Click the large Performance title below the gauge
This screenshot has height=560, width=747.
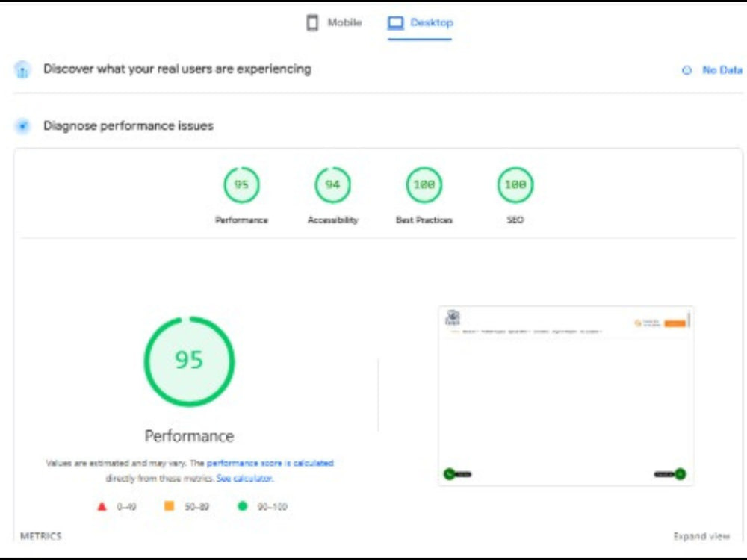[x=189, y=436]
